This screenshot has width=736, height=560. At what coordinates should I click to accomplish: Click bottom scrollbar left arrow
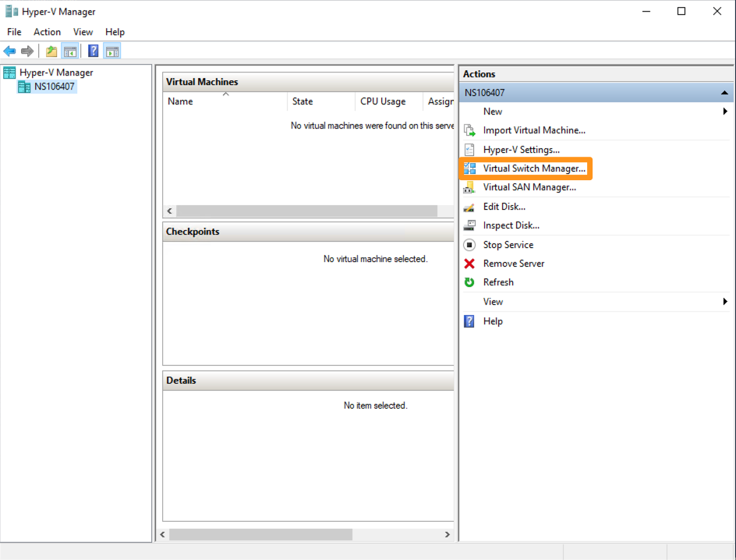[x=162, y=535]
